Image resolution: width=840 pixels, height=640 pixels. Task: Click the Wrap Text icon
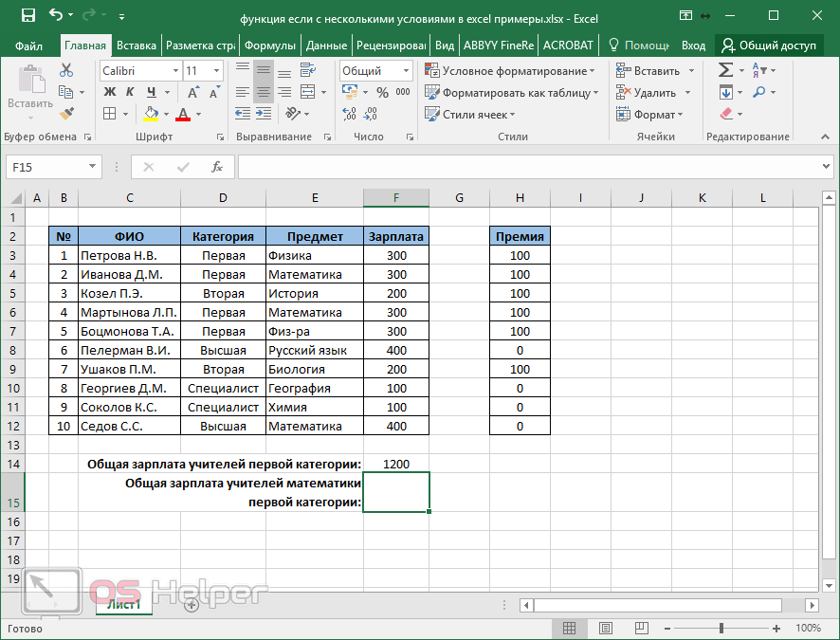307,70
